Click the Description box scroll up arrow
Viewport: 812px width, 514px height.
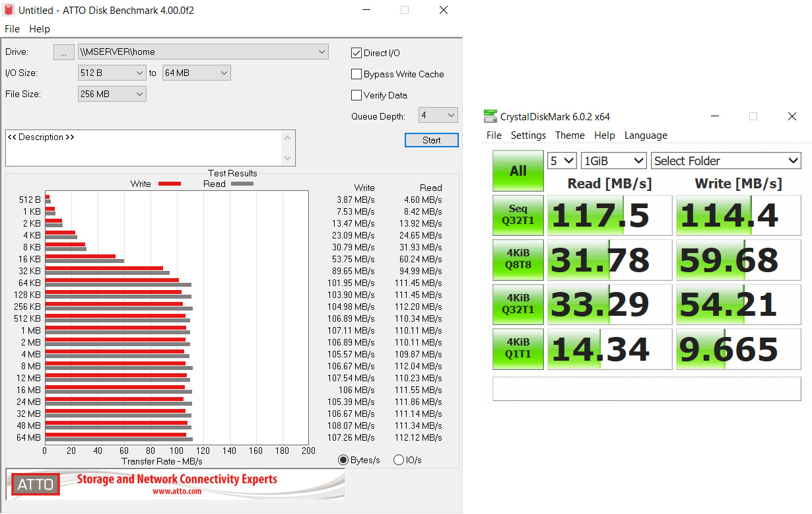tap(288, 137)
